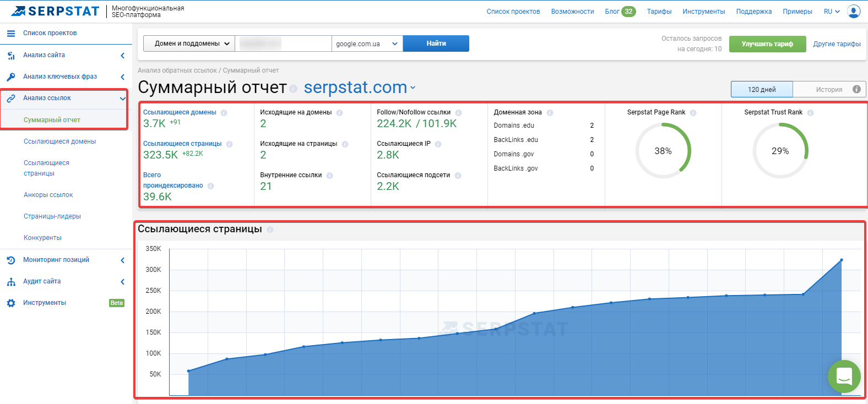Expand Мониторинг позиций menu chevron
Viewport: 868px width, 404px height.
pos(122,260)
